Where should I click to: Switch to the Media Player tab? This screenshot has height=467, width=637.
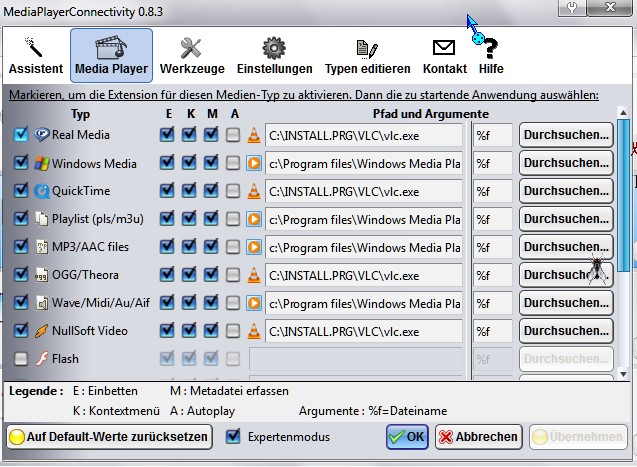click(111, 56)
